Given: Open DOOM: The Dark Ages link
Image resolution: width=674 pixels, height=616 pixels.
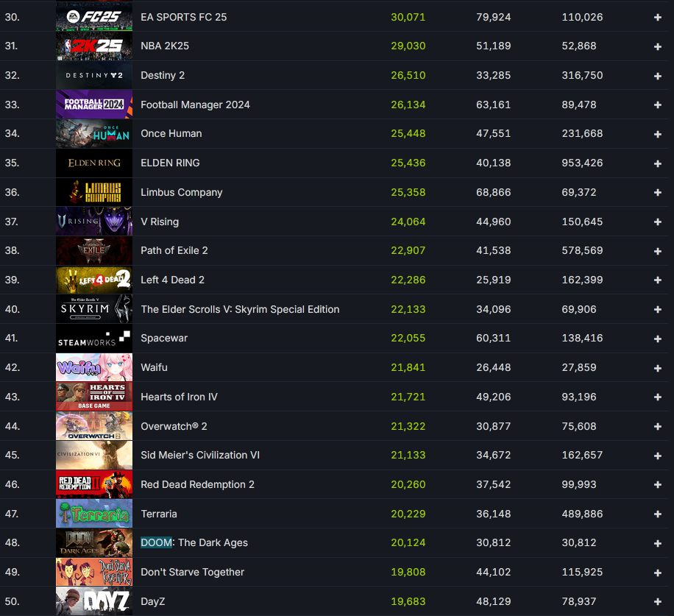Looking at the screenshot, I should coord(194,542).
